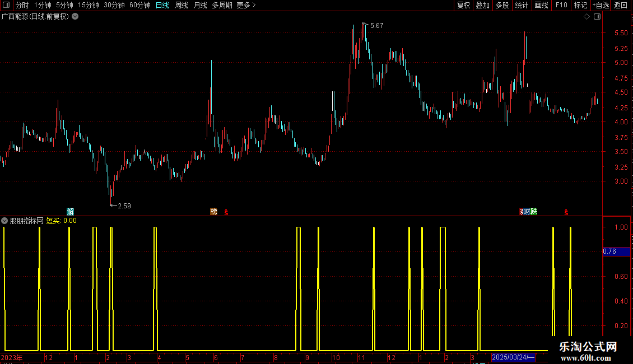
Task: Open the 复权 adjustment menu
Action: tap(463, 5)
